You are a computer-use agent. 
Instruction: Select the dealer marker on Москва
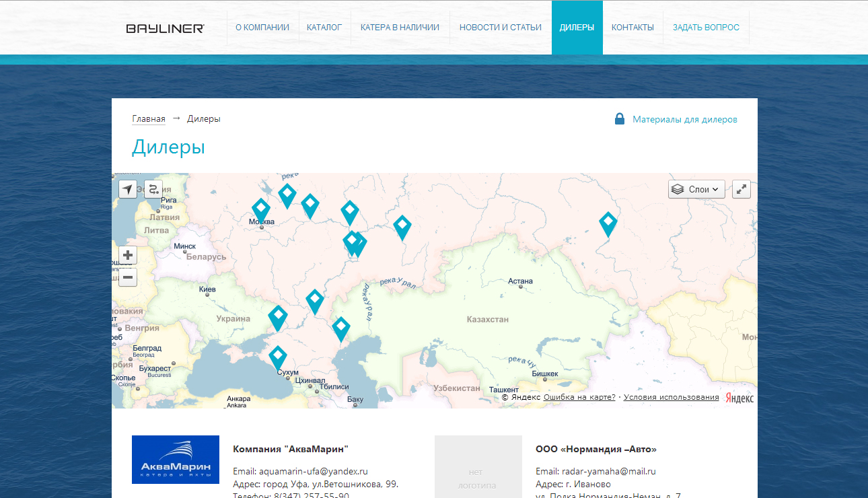click(261, 211)
